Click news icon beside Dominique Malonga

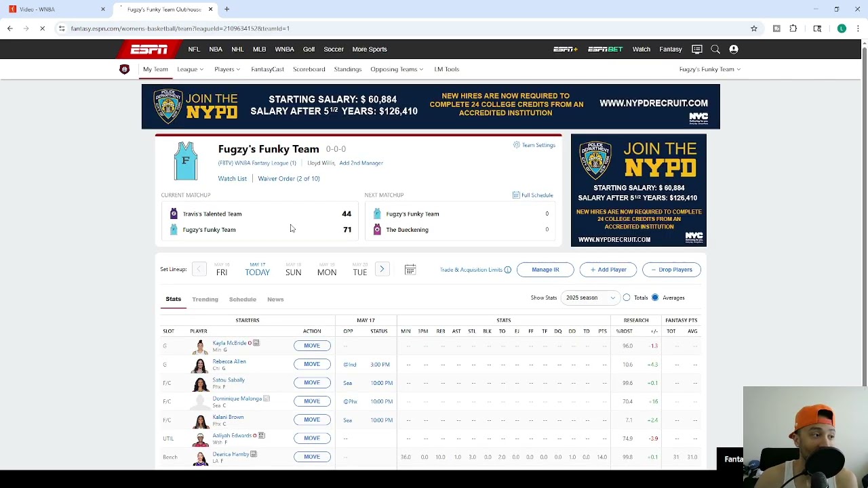pyautogui.click(x=267, y=399)
